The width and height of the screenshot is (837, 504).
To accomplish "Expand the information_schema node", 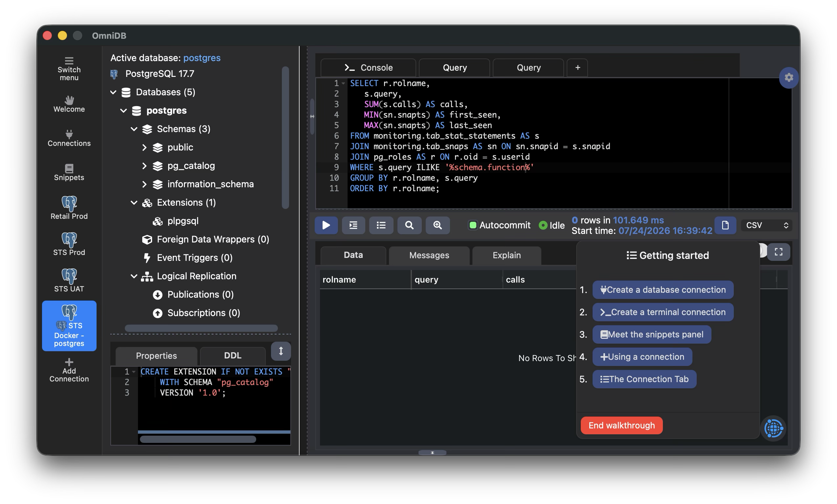I will pos(144,184).
